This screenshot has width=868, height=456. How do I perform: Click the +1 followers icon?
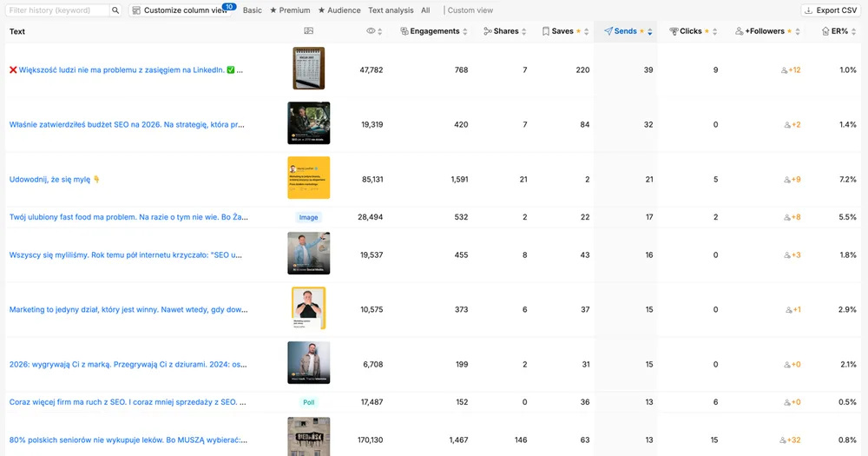(789, 310)
